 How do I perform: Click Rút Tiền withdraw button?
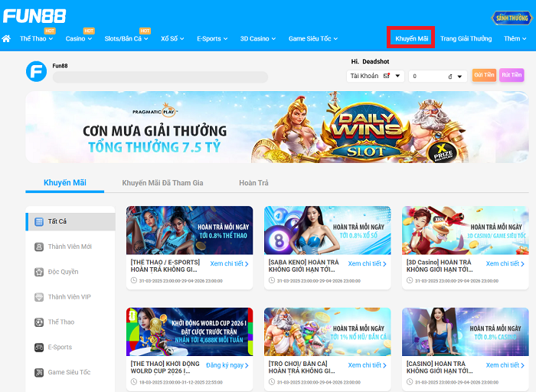pyautogui.click(x=511, y=75)
